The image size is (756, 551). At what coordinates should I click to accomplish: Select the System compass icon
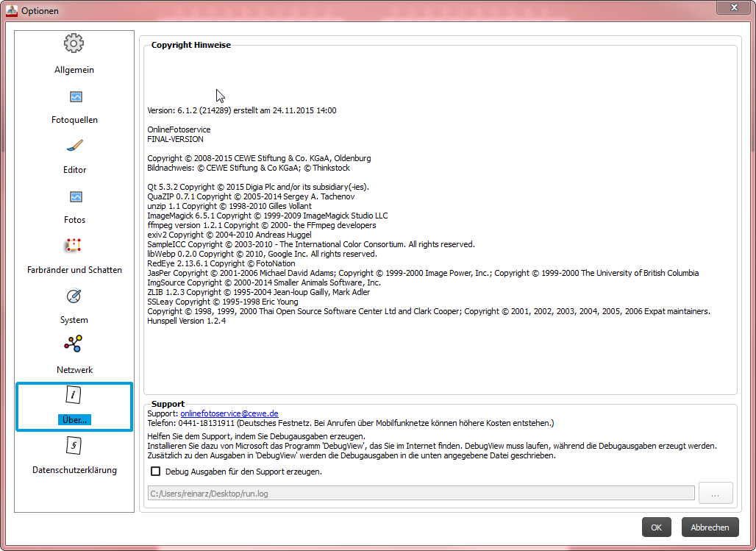[x=74, y=296]
